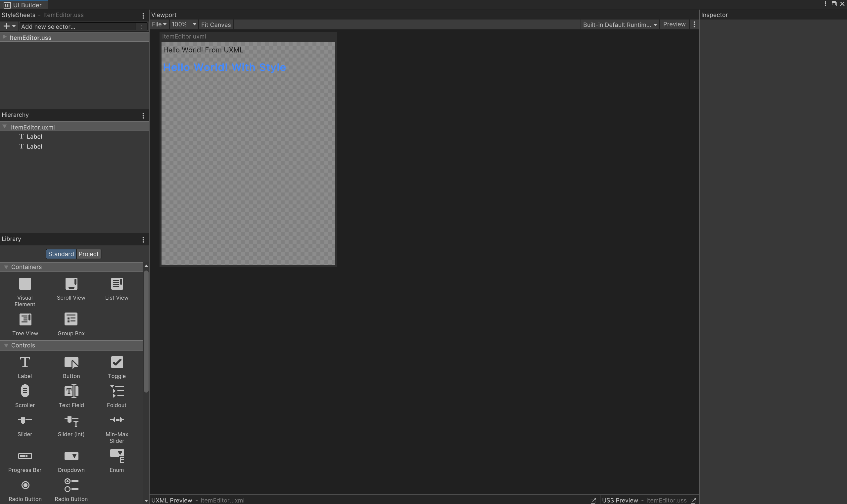Select the first Label in Hierarchy
This screenshot has width=847, height=504.
point(74,137)
